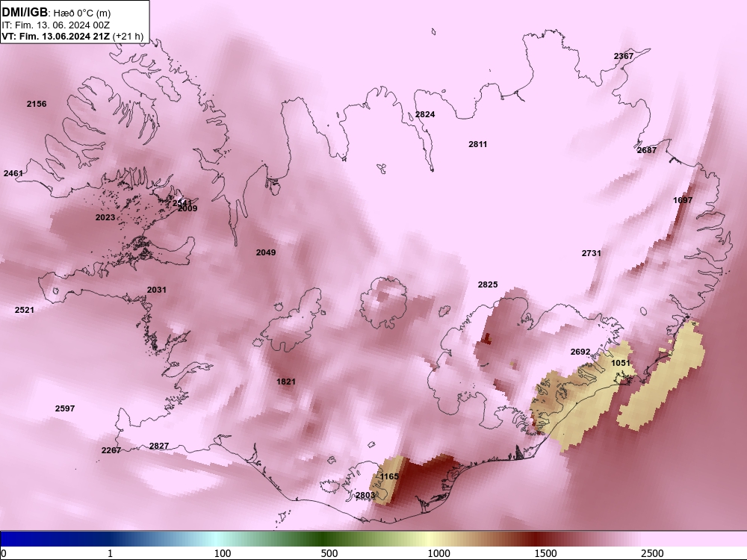Click the map value 2824
The image size is (747, 560).
[x=425, y=114]
